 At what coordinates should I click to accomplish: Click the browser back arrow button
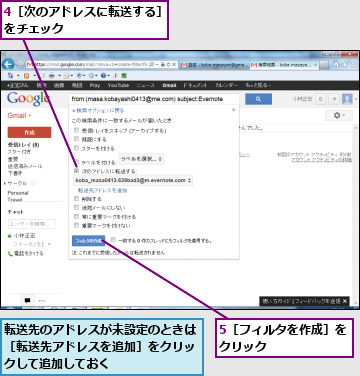coord(8,64)
